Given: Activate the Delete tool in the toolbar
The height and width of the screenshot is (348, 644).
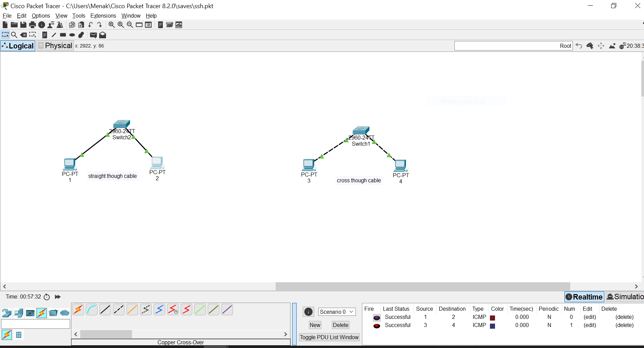Looking at the screenshot, I should (23, 35).
